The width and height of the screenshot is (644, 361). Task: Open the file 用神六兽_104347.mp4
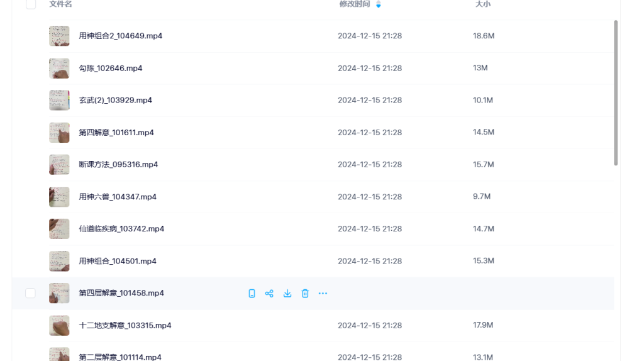tap(118, 197)
